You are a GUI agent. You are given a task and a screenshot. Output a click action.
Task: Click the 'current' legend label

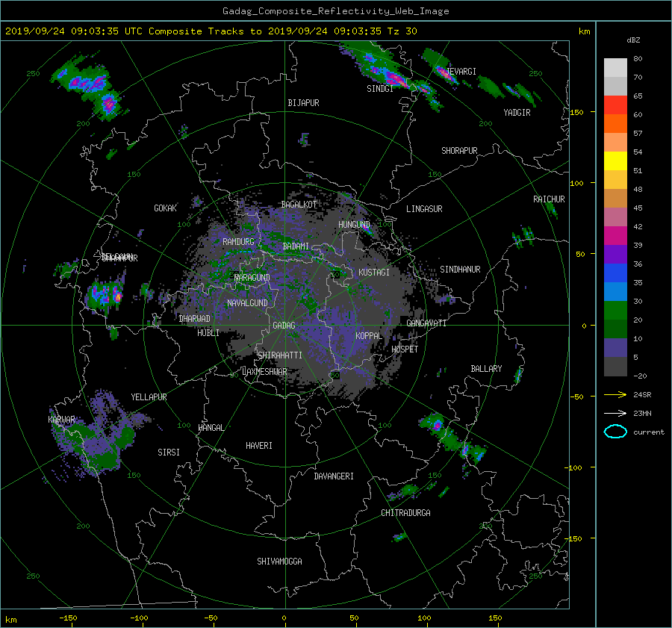(649, 432)
